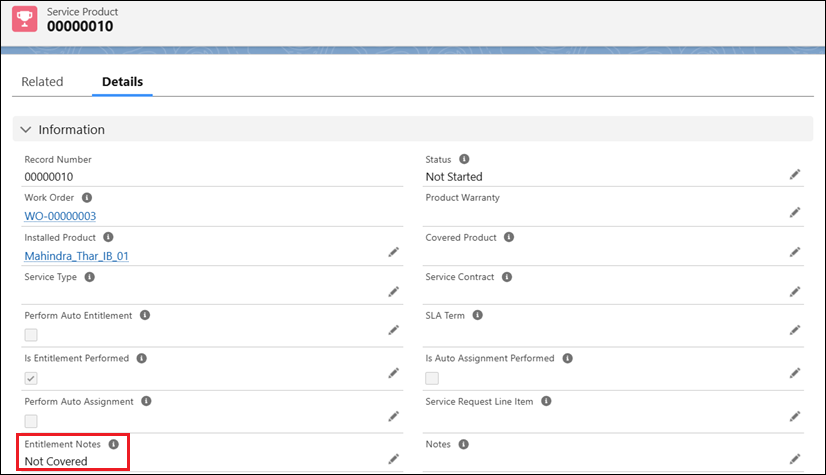Show info tooltip for Status
The width and height of the screenshot is (826, 475).
[464, 159]
